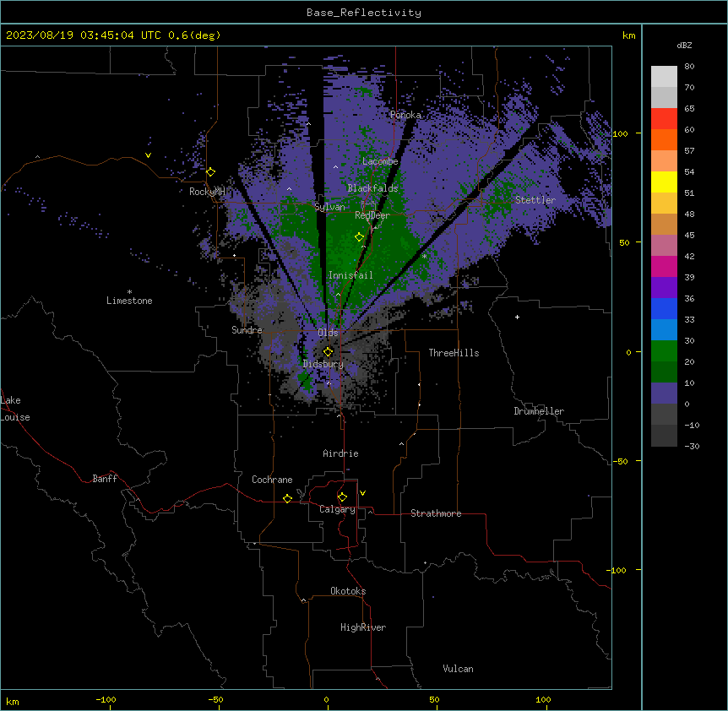Click the yellow 51 dBZ legend swatch
This screenshot has height=711, width=728.
(x=664, y=182)
